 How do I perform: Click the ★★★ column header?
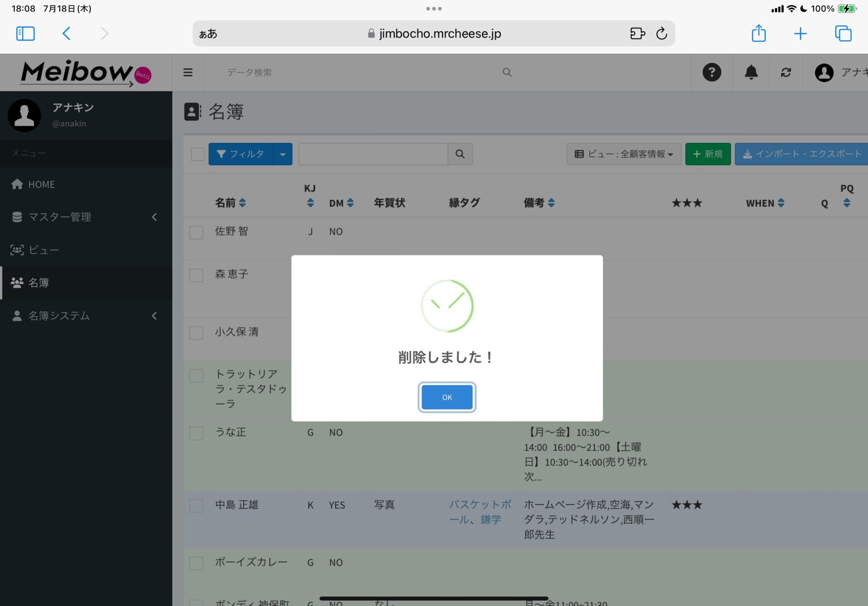pyautogui.click(x=687, y=203)
